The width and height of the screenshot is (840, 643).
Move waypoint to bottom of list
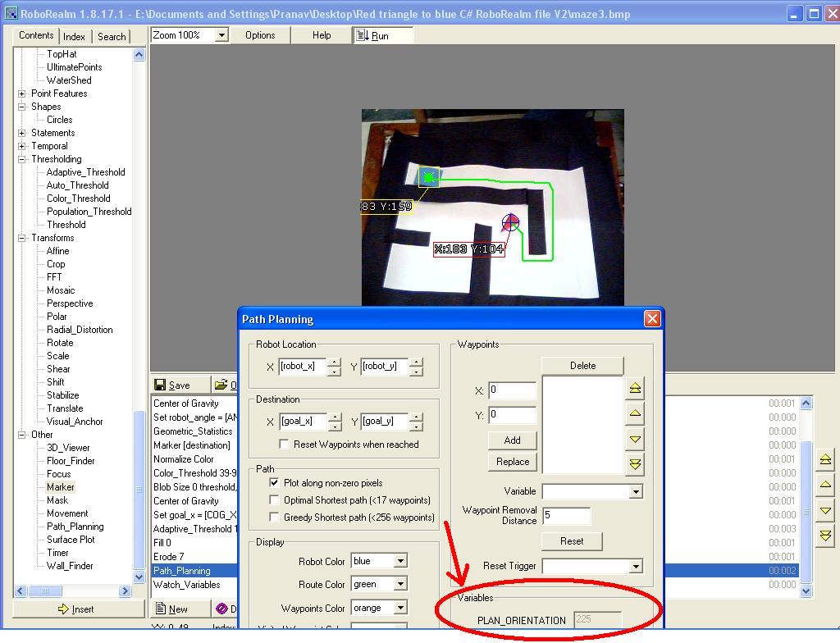(635, 464)
